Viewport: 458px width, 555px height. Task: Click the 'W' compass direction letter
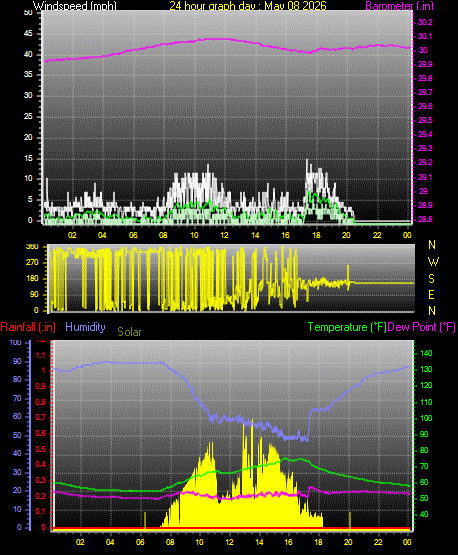(x=433, y=262)
